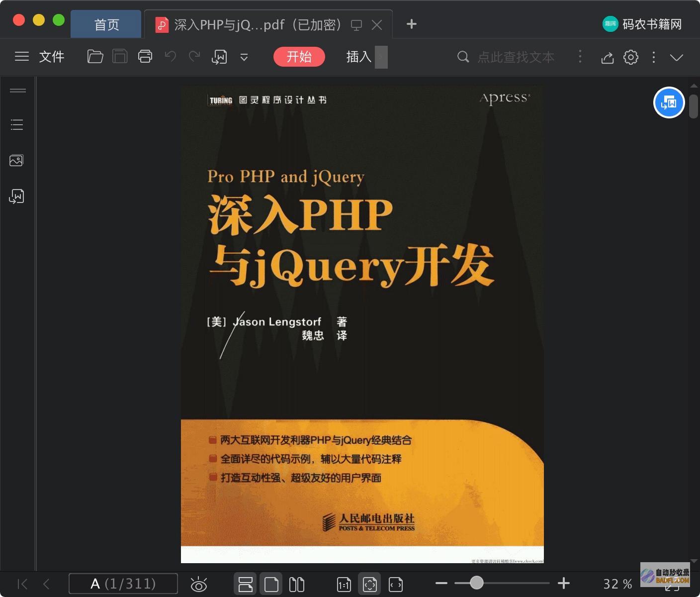The height and width of the screenshot is (597, 700).
Task: Click the three dots beside the search field
Action: pos(580,56)
